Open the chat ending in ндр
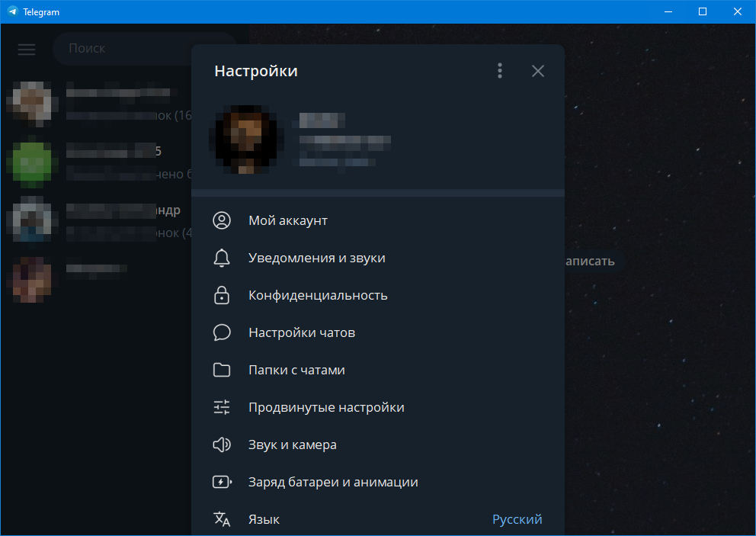The width and height of the screenshot is (756, 536). pos(97,221)
